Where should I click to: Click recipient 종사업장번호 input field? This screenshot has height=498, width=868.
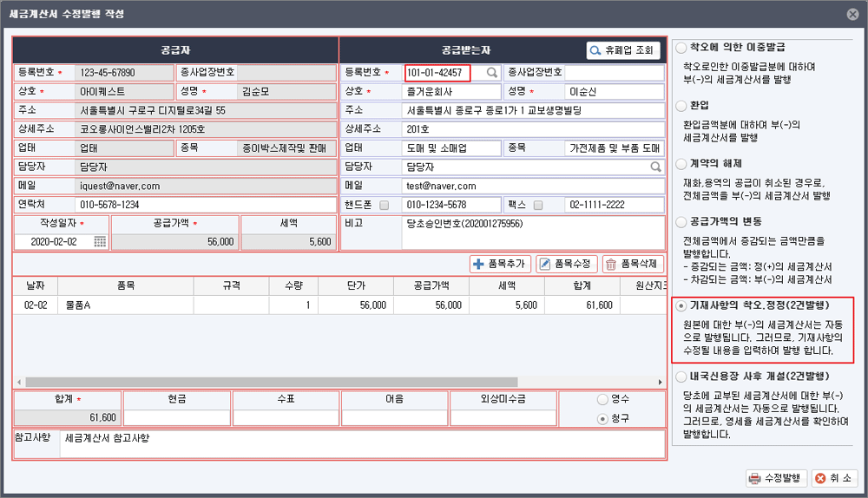pyautogui.click(x=615, y=73)
